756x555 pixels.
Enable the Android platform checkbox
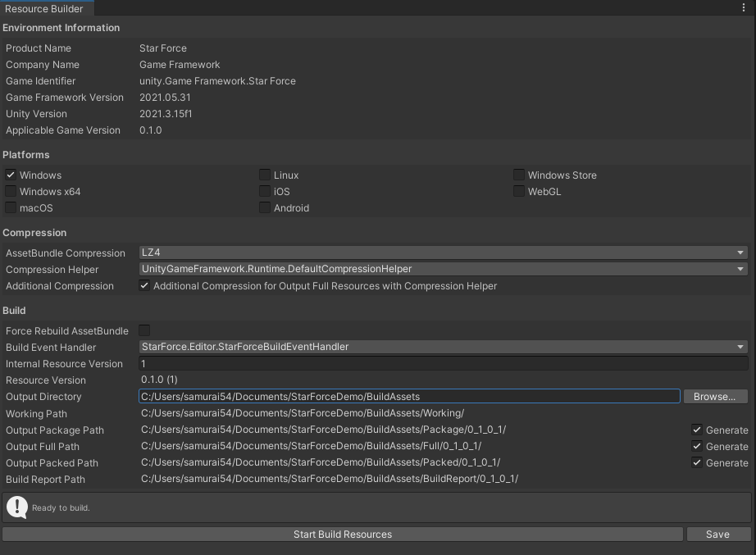tap(265, 207)
